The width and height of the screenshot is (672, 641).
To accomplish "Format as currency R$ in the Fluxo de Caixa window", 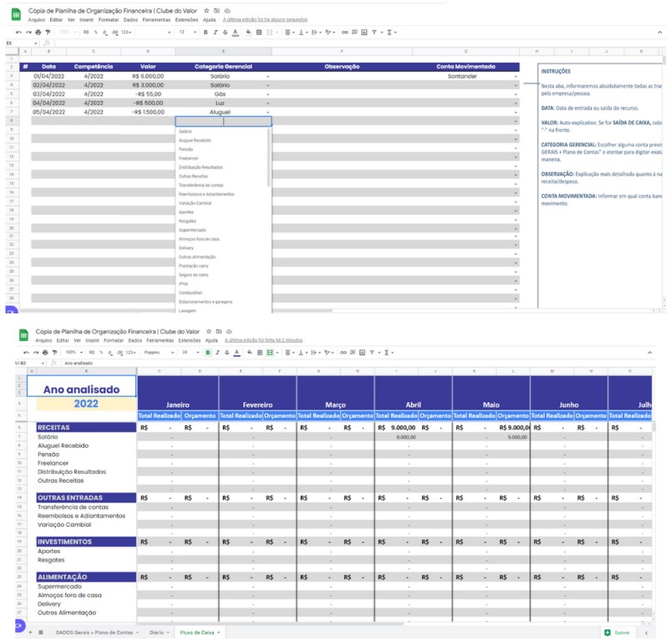I will coord(92,353).
